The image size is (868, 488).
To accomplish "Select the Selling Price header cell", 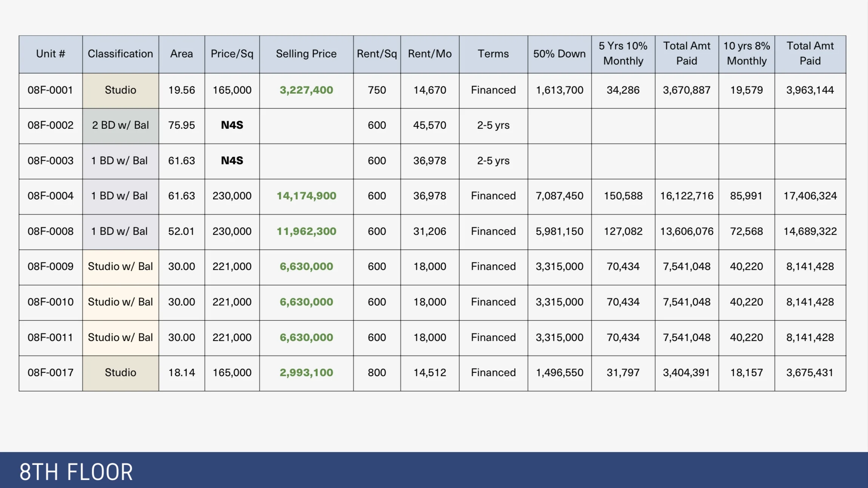I will (306, 54).
